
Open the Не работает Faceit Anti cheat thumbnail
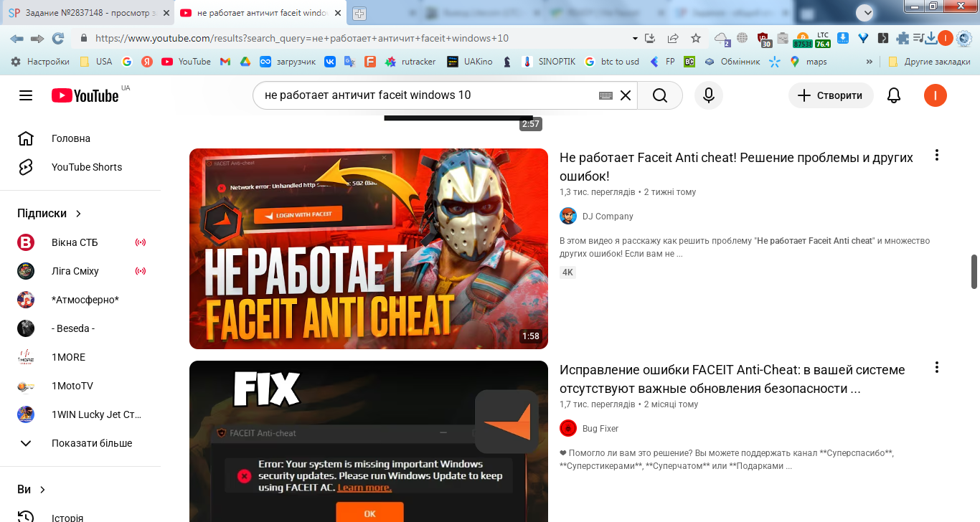tap(369, 249)
